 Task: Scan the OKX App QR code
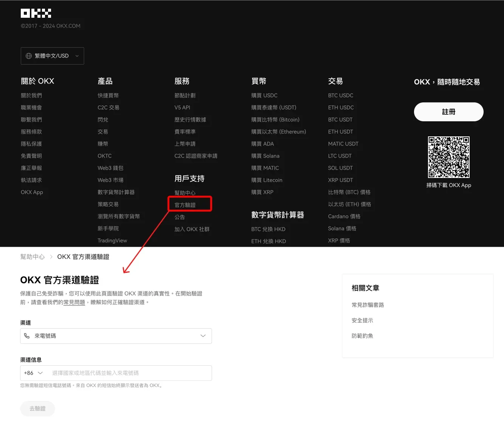(x=448, y=157)
